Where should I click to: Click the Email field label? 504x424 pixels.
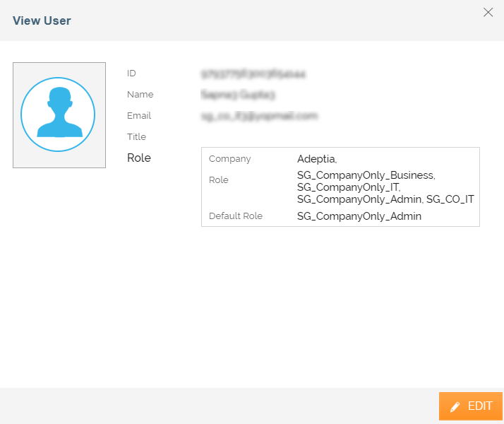[139, 116]
